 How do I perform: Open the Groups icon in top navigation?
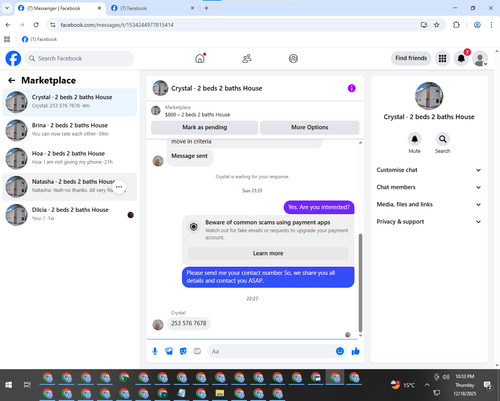293,59
